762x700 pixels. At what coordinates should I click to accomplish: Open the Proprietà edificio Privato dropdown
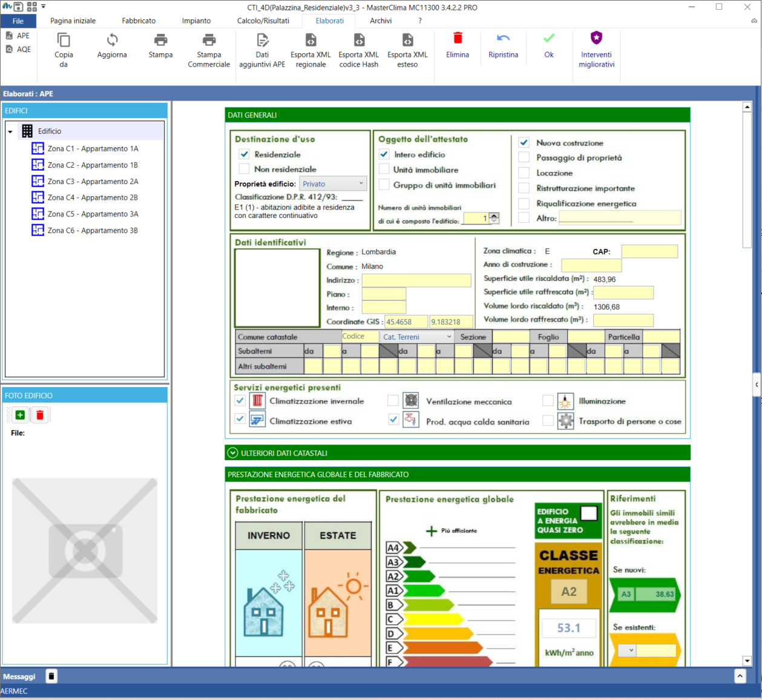333,183
